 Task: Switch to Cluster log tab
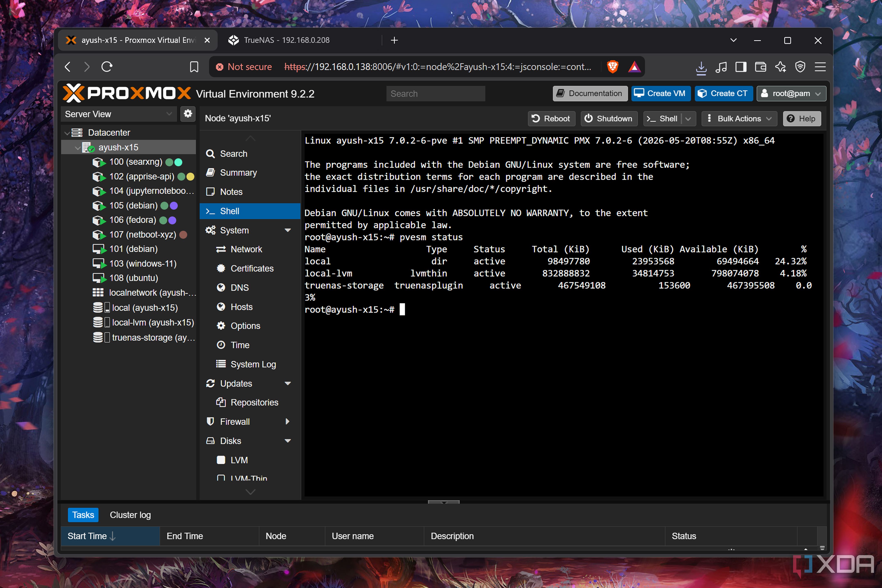coord(130,515)
